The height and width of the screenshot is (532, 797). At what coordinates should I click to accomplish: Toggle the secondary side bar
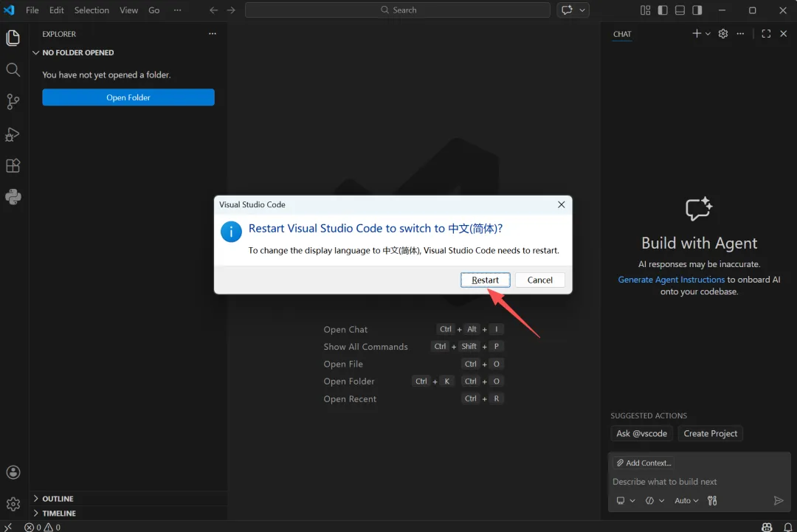[697, 10]
